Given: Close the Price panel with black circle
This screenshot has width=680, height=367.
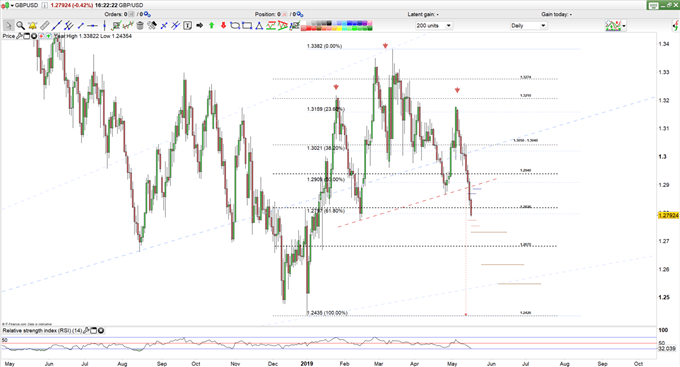Looking at the screenshot, I should click(x=34, y=36).
